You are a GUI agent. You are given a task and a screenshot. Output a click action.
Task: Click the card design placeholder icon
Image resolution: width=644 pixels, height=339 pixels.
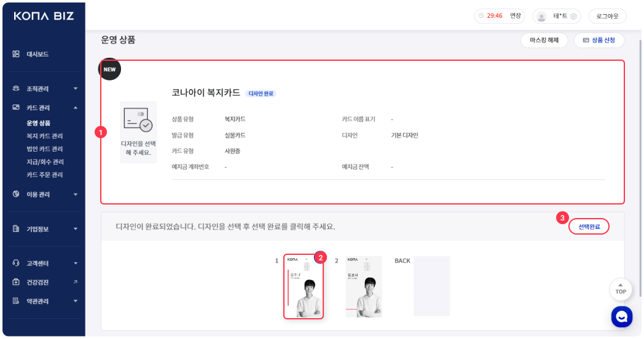coord(138,120)
